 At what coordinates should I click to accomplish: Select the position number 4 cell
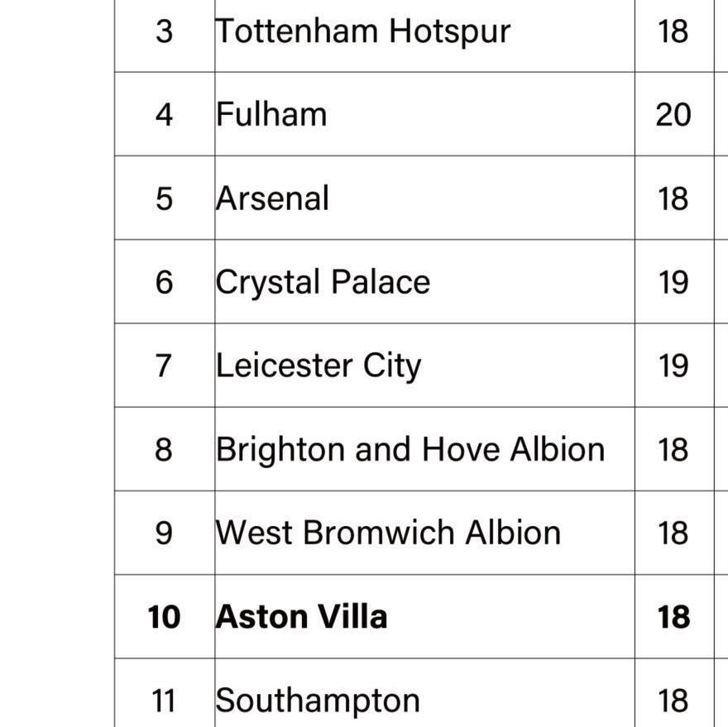click(164, 114)
